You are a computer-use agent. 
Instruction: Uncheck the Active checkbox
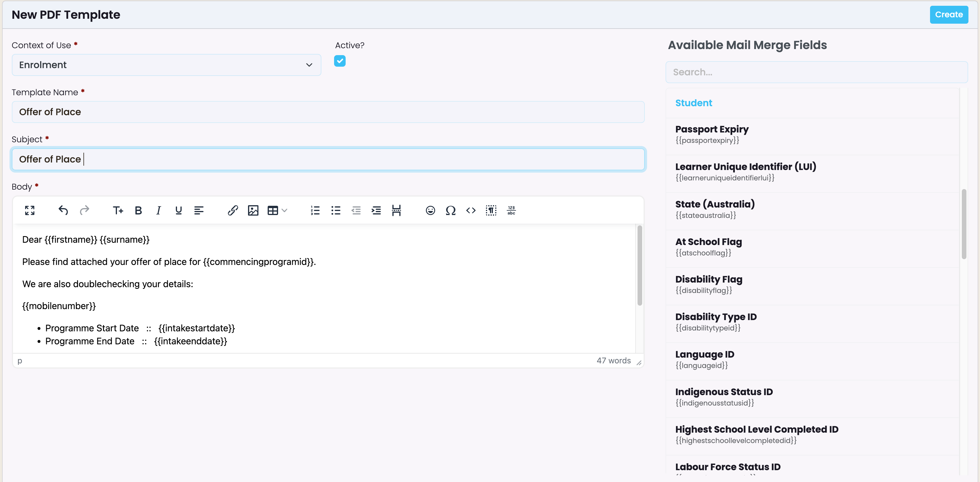coord(340,61)
